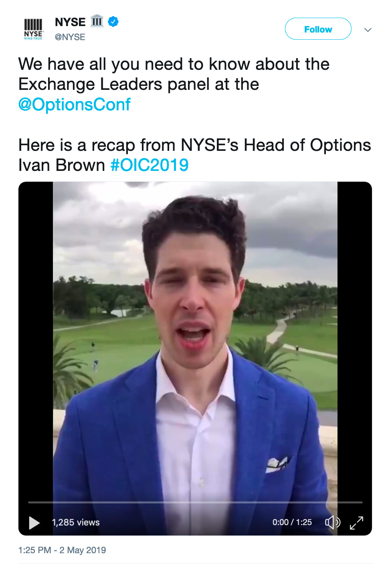Screen dimensions: 392x564
Task: Click the recap sentence mentioning Head of Options
Action: click(x=195, y=155)
